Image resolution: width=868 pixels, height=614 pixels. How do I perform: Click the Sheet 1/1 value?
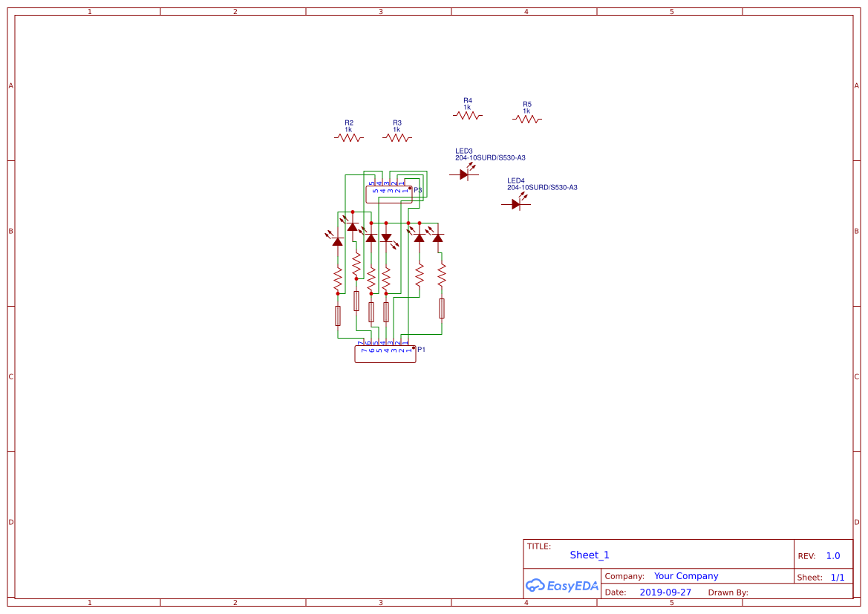point(838,577)
